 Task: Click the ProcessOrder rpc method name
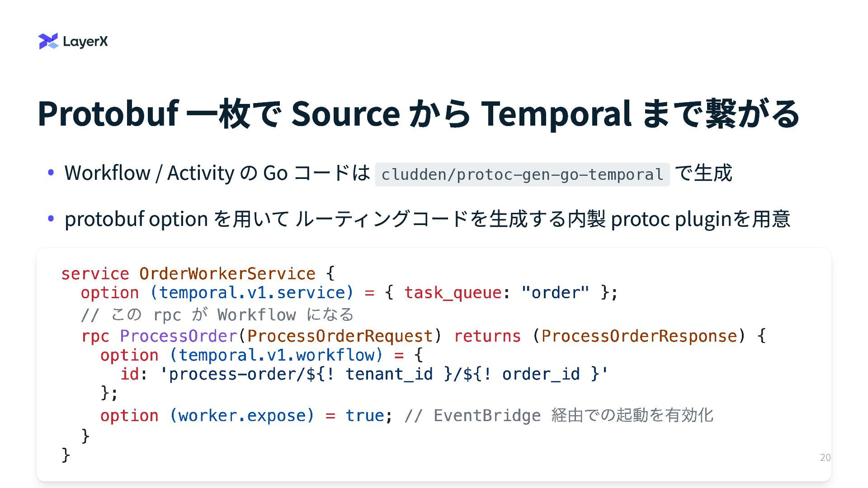pyautogui.click(x=178, y=336)
